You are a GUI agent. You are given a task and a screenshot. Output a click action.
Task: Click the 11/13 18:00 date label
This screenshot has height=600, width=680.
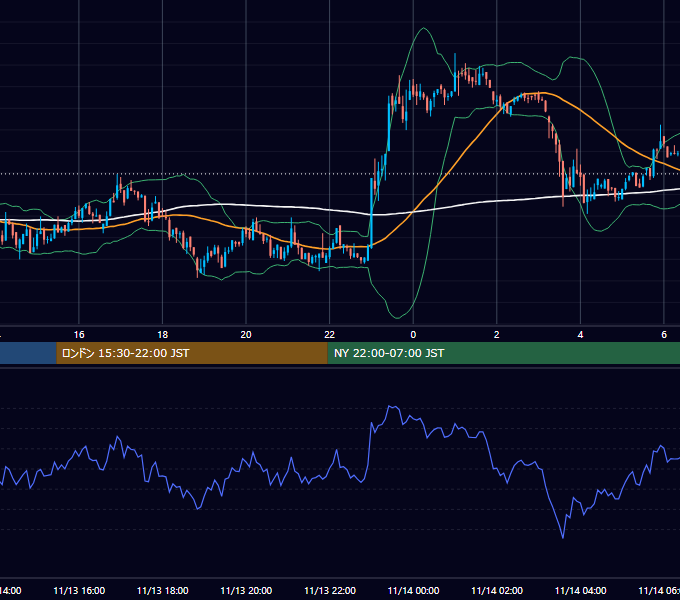click(163, 590)
